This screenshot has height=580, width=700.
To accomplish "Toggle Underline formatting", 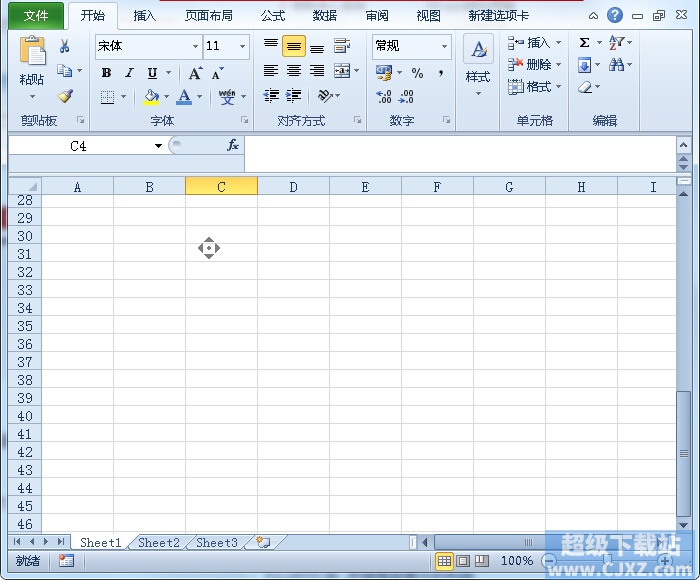I will pyautogui.click(x=152, y=73).
